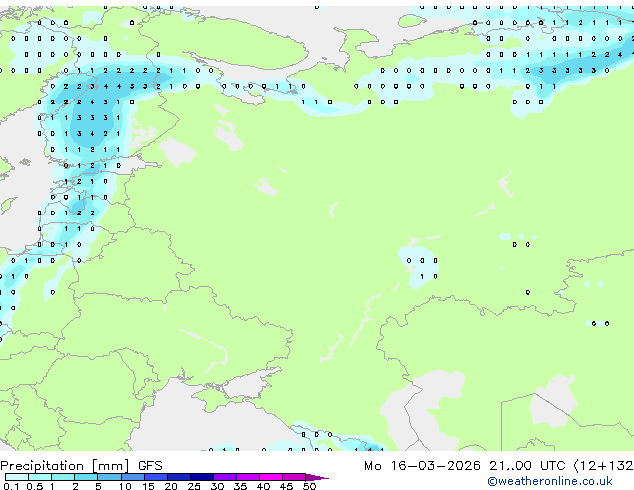
Task: Pick the legend swatch between 5 and 10
Action: pos(109,477)
